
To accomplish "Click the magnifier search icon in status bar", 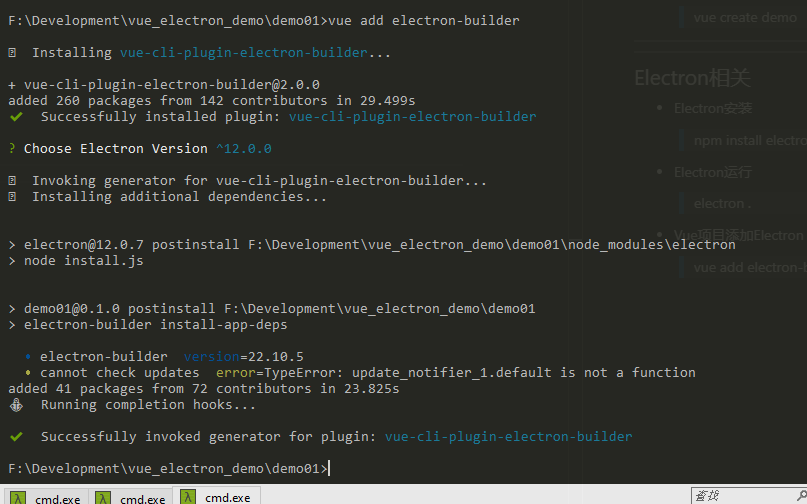I will pos(802,496).
